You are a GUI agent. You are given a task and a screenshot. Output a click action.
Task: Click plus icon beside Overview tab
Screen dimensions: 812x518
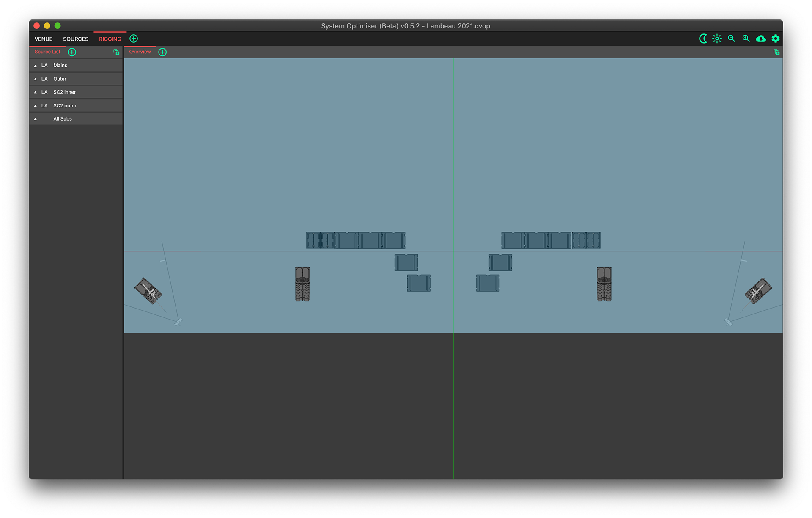[x=162, y=52]
